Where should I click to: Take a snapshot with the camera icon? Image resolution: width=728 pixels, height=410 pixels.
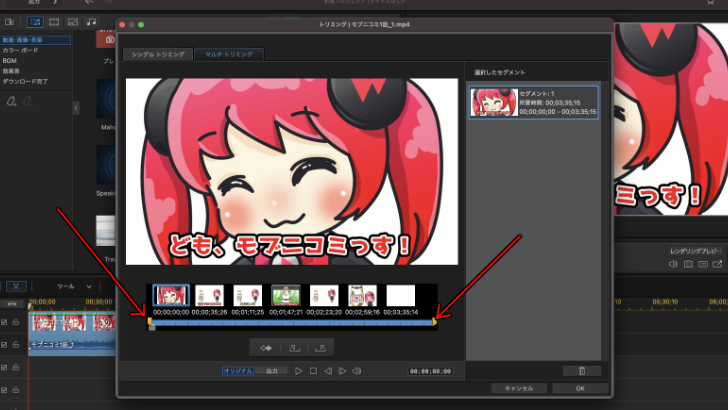[688, 264]
